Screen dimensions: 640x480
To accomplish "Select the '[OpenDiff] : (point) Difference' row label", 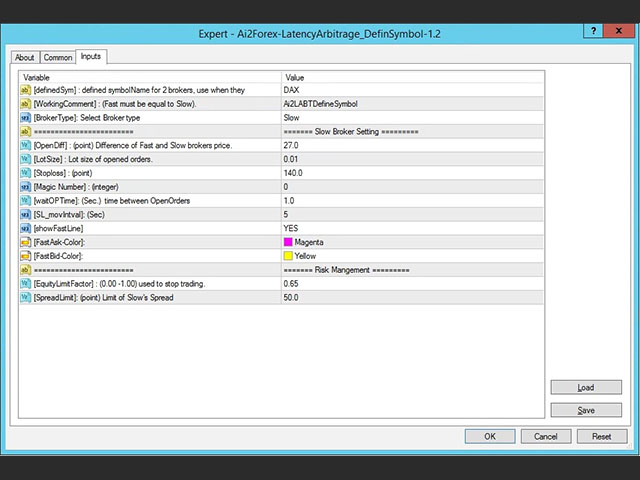I will (x=133, y=145).
